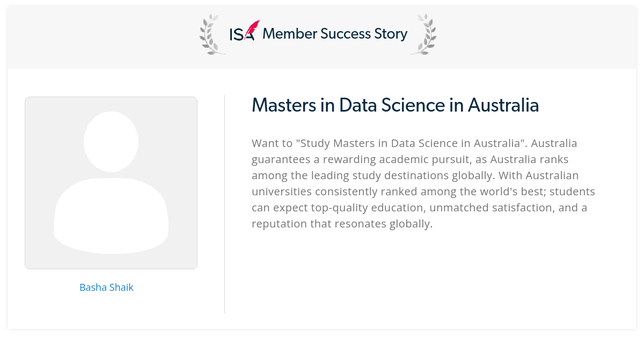Open the profile placeholder image frame
Viewport: 644px width, 338px height.
(111, 183)
